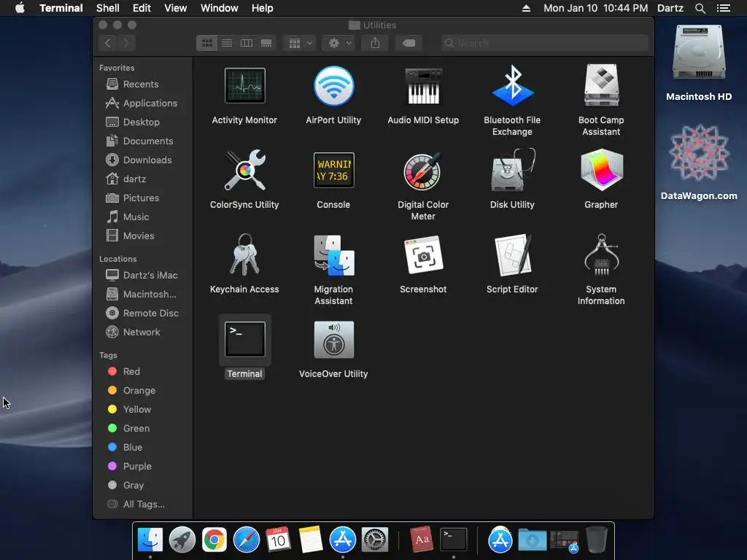Image resolution: width=747 pixels, height=560 pixels.
Task: Click the eject icon in the menu bar
Action: point(526,8)
